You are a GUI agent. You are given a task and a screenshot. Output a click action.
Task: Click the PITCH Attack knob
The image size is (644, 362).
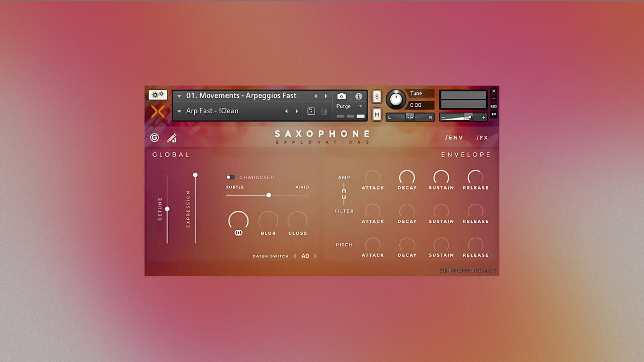(372, 245)
